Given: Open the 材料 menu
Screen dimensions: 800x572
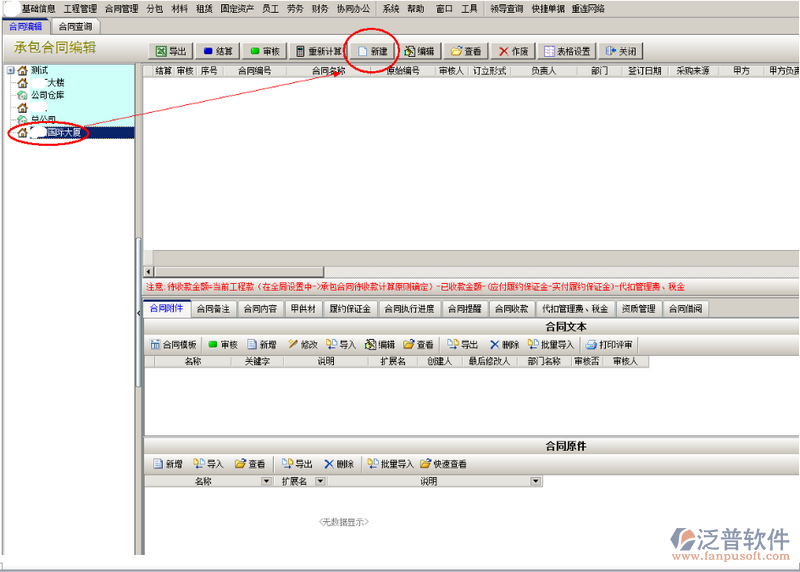Looking at the screenshot, I should point(180,9).
